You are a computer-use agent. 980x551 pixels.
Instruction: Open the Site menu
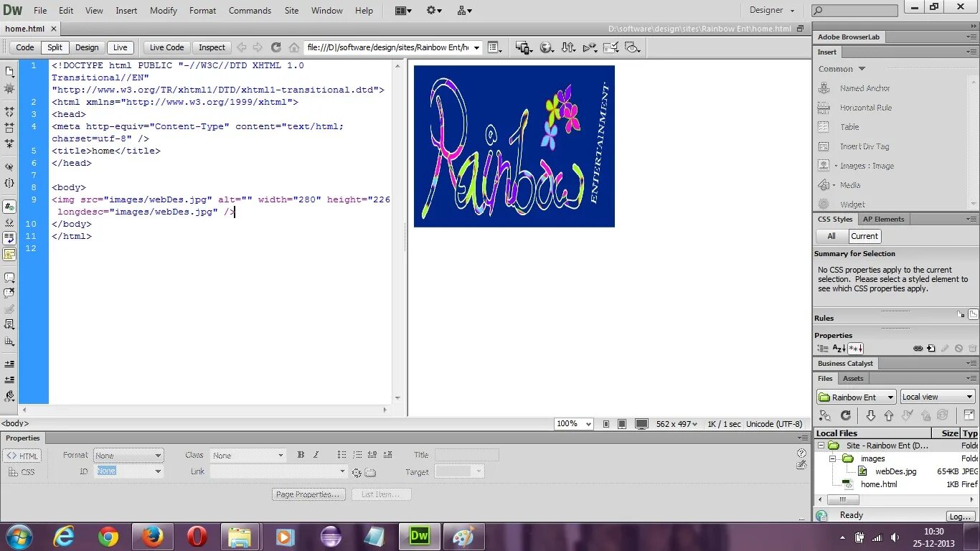(x=291, y=11)
